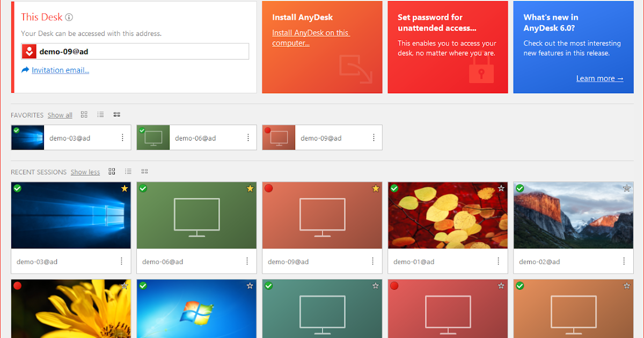Click Show less in Recent Sessions

pos(85,172)
